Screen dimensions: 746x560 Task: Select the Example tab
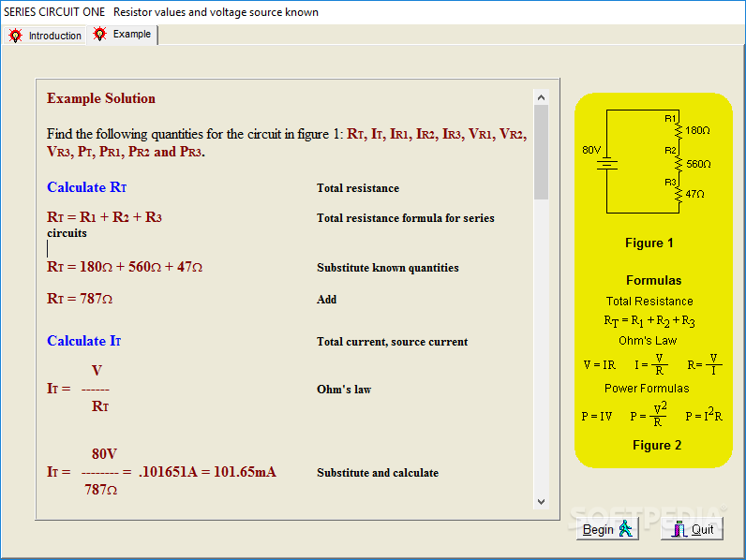coord(123,35)
